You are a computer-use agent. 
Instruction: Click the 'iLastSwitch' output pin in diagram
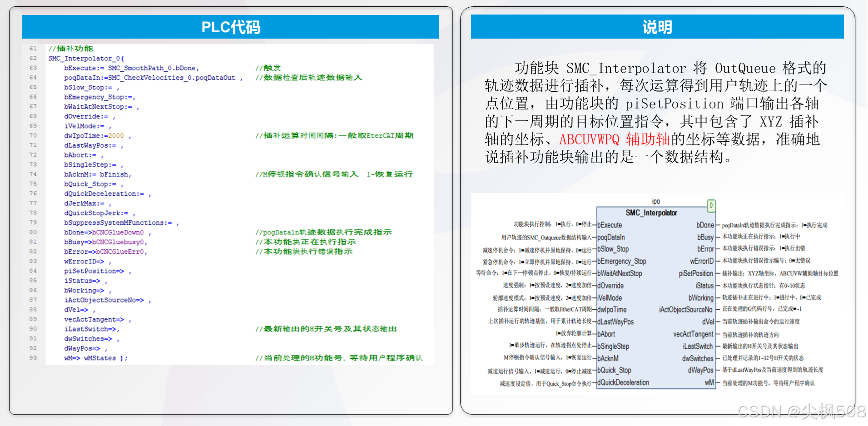tap(698, 346)
